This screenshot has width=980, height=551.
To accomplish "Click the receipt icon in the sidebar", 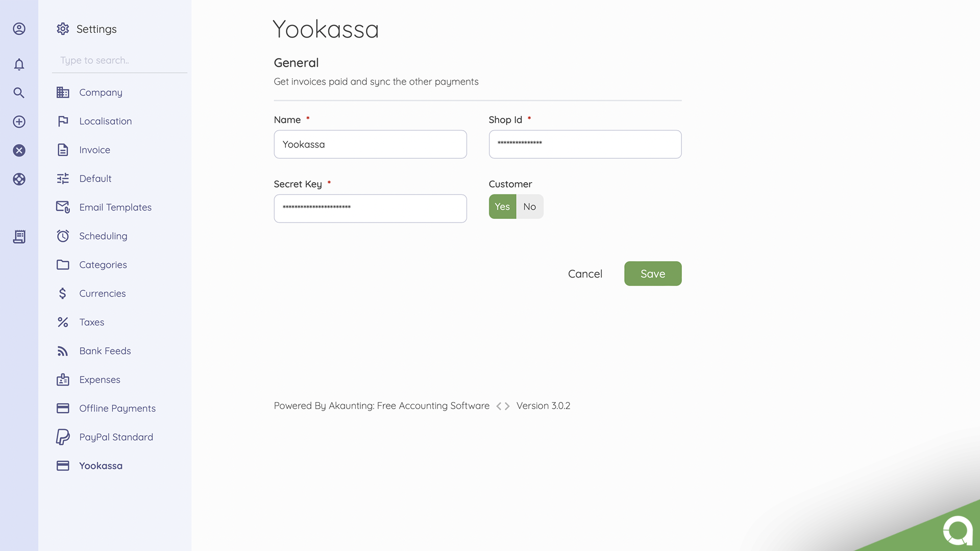I will click(19, 236).
